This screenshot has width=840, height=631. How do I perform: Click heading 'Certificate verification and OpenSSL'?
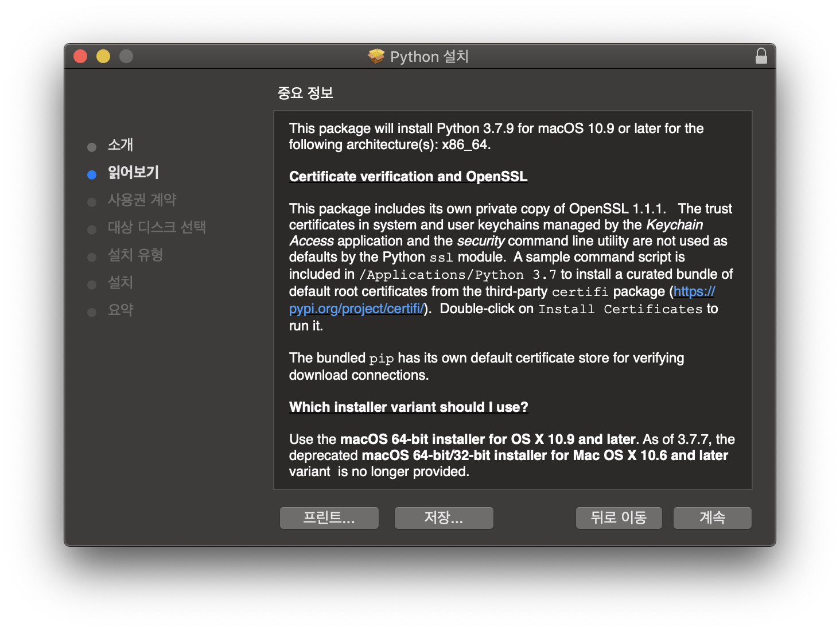point(408,177)
